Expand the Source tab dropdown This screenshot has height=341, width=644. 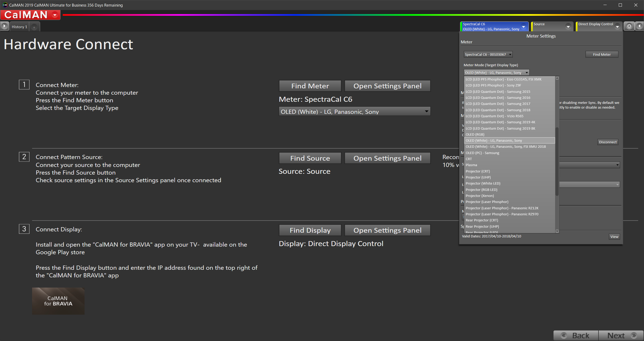click(568, 27)
